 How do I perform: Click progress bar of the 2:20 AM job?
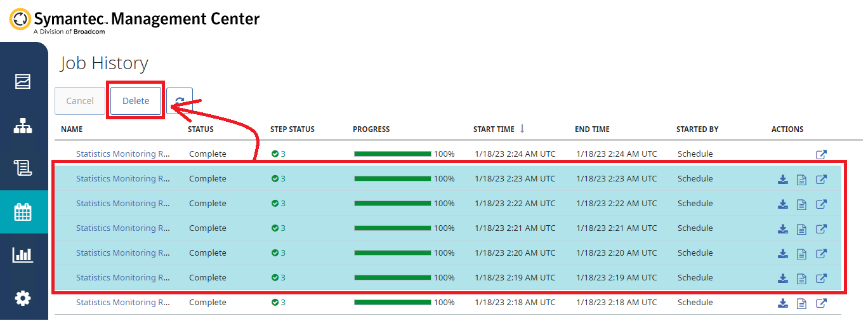(x=392, y=253)
